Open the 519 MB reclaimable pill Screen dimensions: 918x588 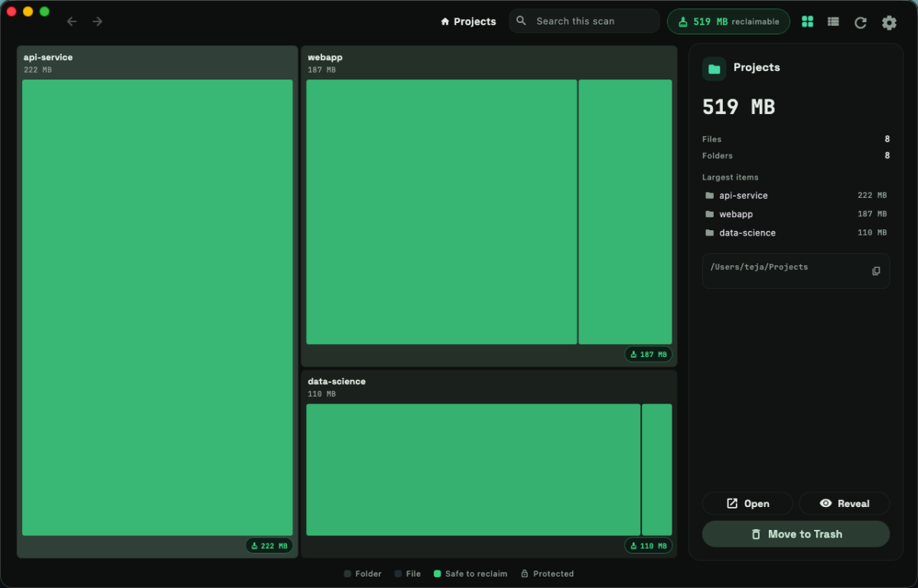(728, 21)
